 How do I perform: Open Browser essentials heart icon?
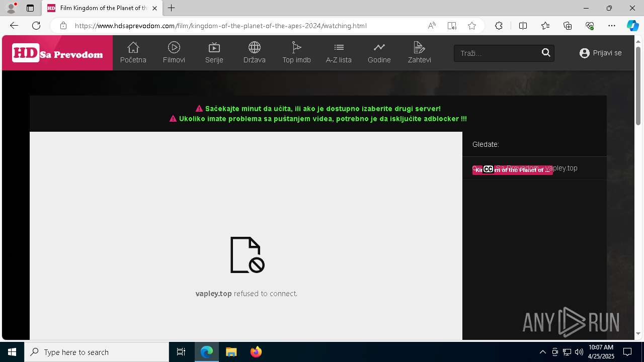[590, 26]
